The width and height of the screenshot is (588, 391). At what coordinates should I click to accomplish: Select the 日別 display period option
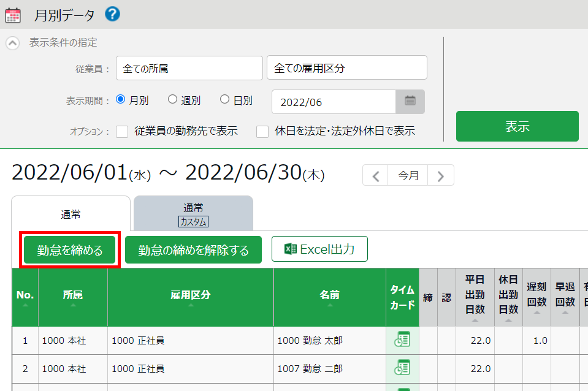point(224,99)
